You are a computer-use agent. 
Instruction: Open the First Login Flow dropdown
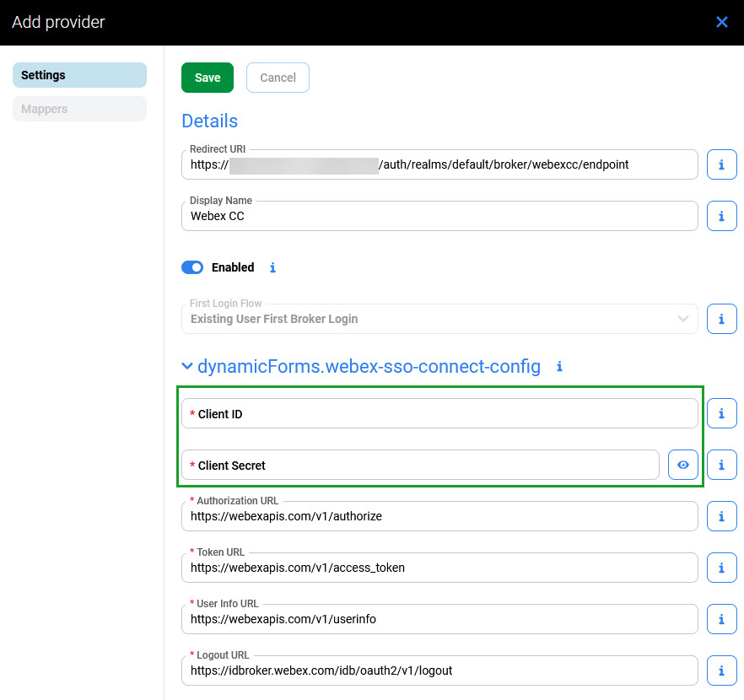pos(439,319)
